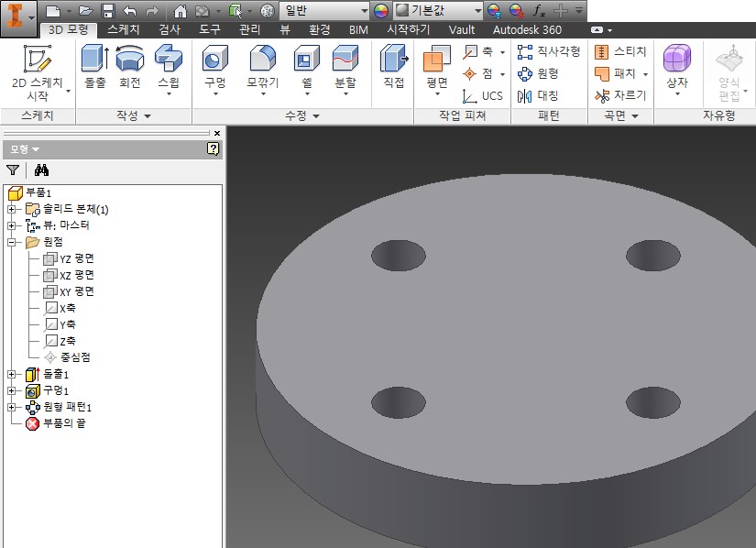The width and height of the screenshot is (756, 548).
Task: Select the Direct edit (직접) tool
Action: point(394,66)
